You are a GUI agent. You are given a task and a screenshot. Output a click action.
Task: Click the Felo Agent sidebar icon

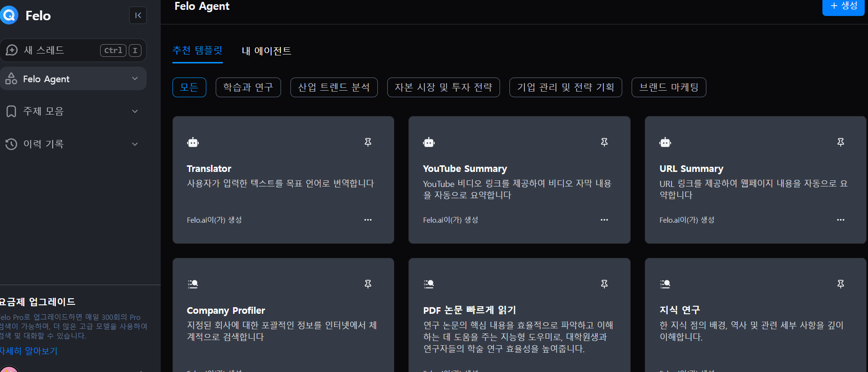click(x=11, y=79)
